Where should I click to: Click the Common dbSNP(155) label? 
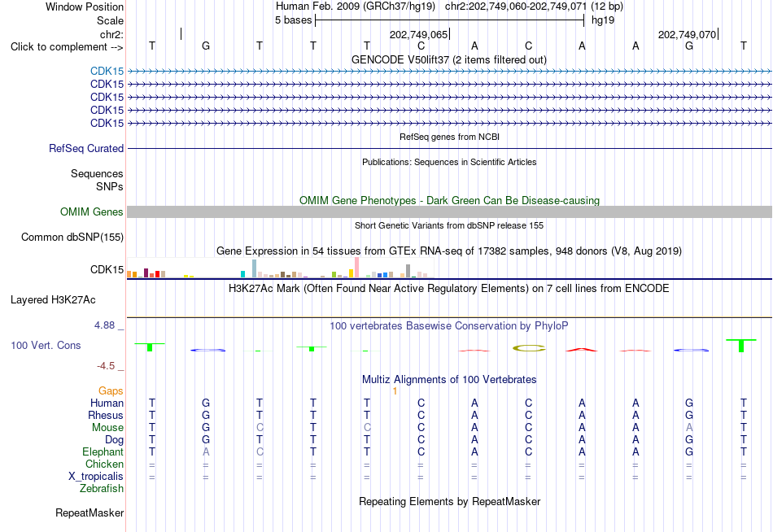click(72, 238)
